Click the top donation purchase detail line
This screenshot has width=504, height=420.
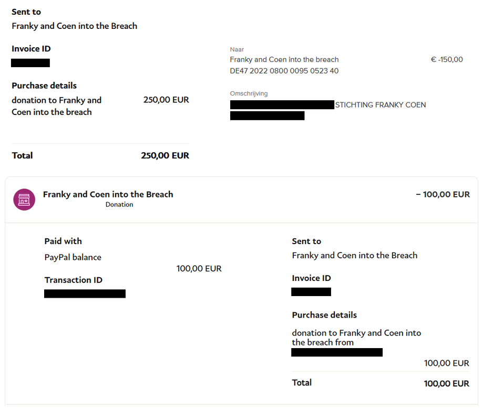57,106
